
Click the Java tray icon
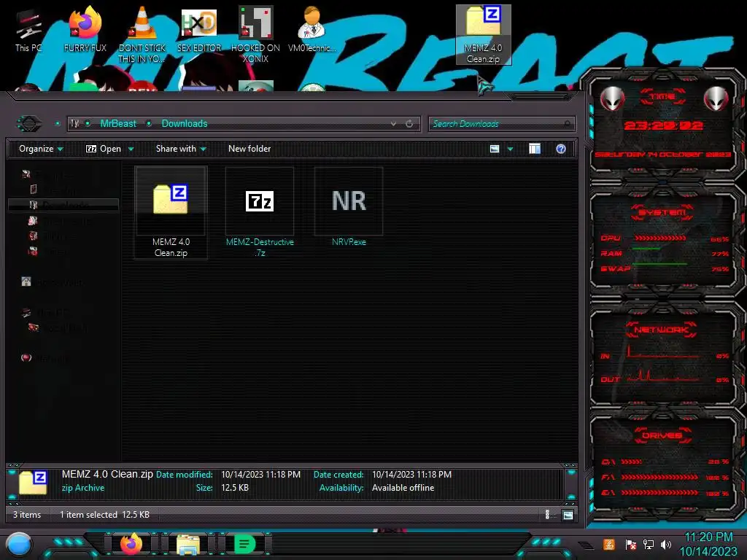[608, 544]
